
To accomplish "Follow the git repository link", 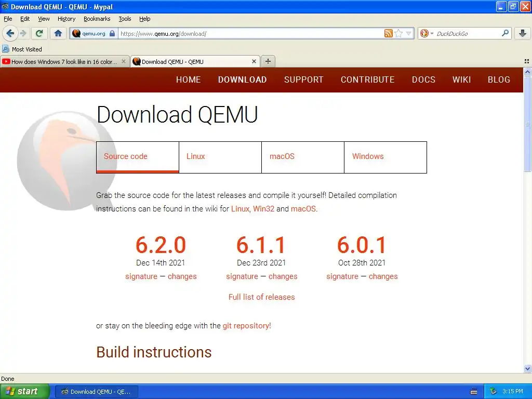I will 247,326.
